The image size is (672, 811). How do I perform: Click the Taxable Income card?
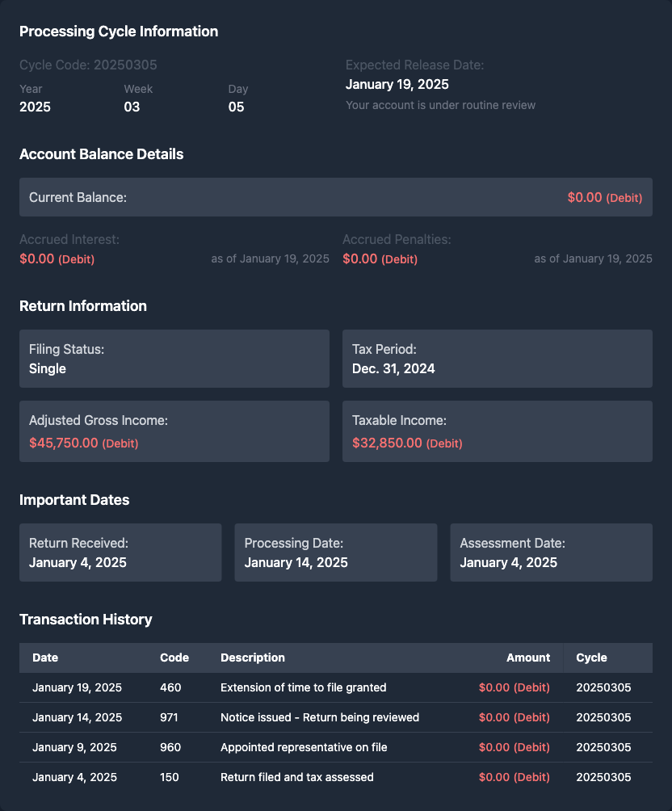pyautogui.click(x=497, y=431)
